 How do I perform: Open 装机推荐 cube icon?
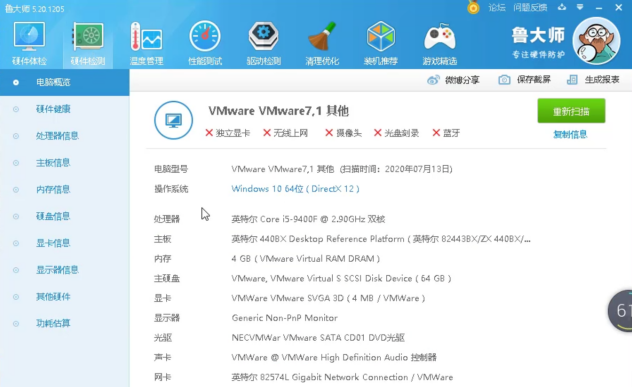380,36
